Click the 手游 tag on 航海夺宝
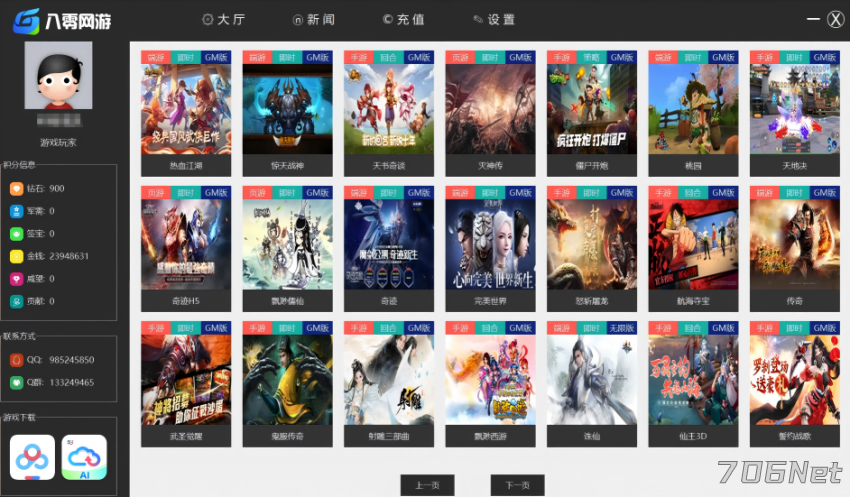 point(663,193)
